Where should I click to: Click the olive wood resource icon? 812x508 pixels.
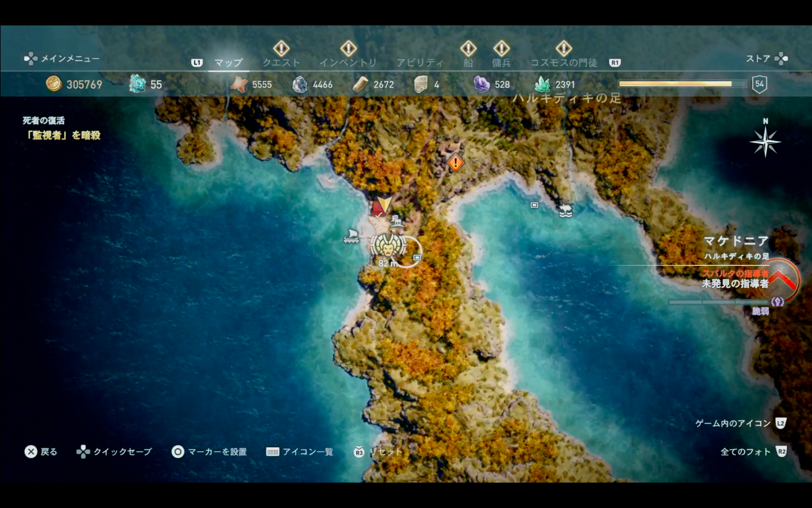[x=360, y=84]
